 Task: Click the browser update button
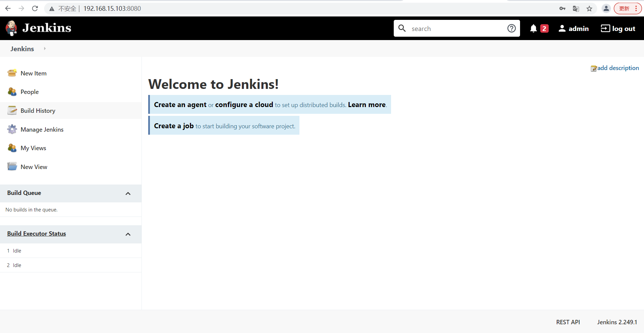point(627,8)
